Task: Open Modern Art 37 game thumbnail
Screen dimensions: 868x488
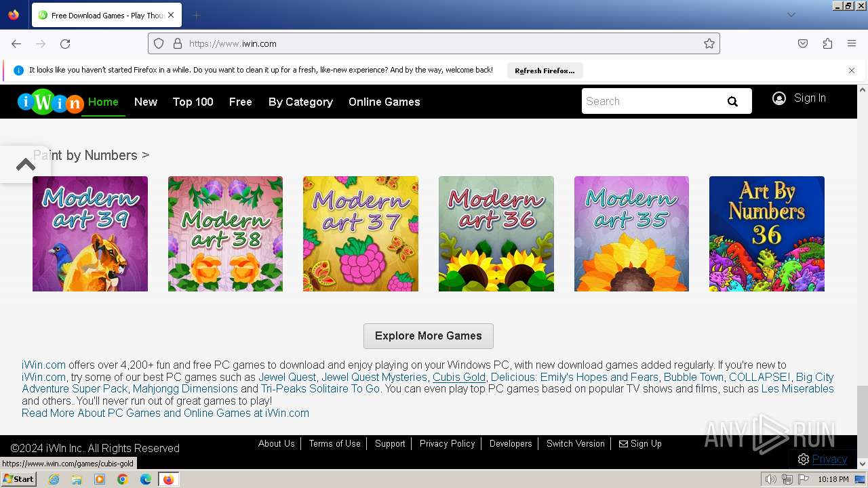Action: (361, 234)
